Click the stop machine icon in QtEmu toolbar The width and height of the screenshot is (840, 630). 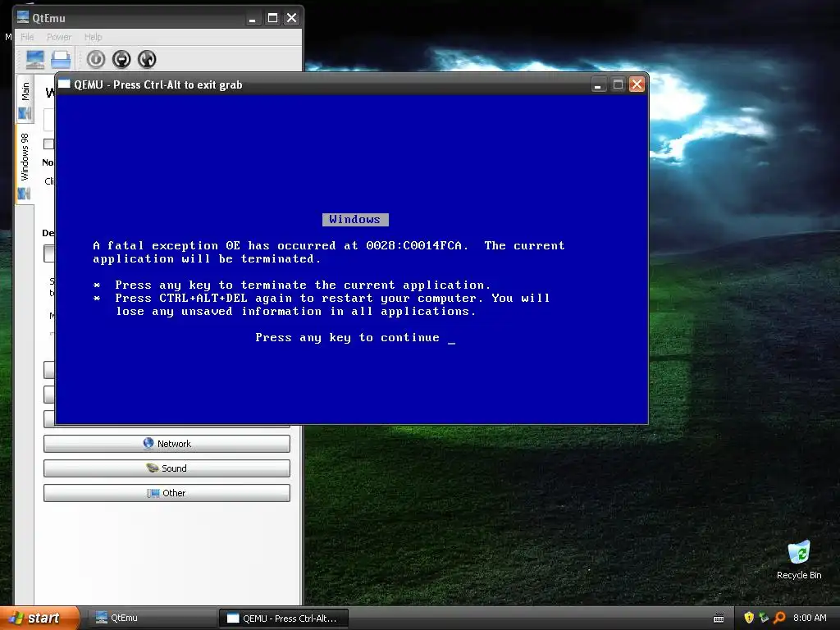pyautogui.click(x=121, y=59)
